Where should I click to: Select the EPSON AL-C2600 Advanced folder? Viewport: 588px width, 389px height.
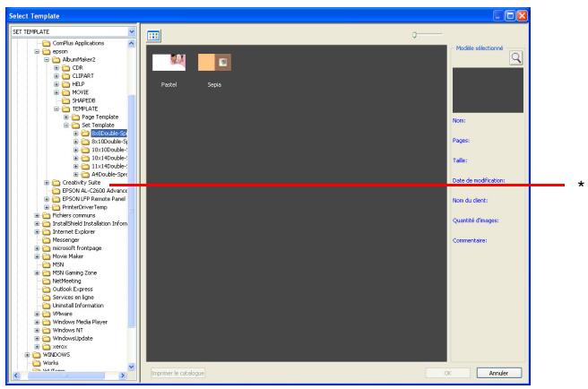click(x=95, y=191)
